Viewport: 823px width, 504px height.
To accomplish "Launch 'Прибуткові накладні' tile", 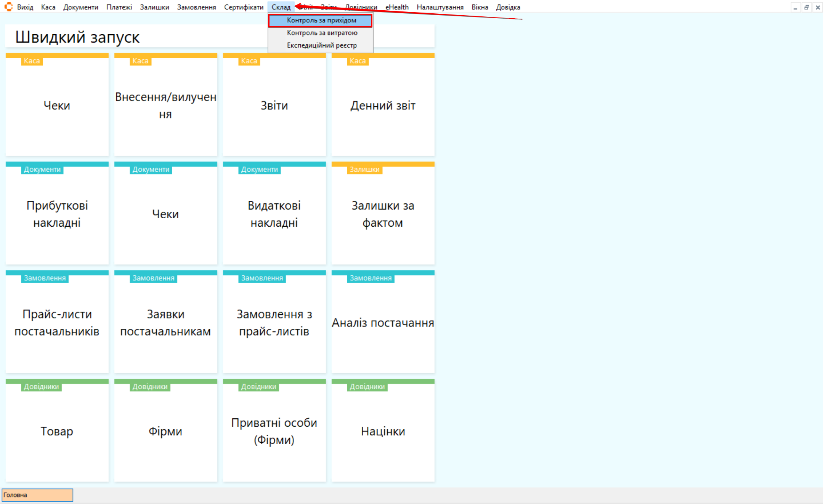I will (x=57, y=214).
